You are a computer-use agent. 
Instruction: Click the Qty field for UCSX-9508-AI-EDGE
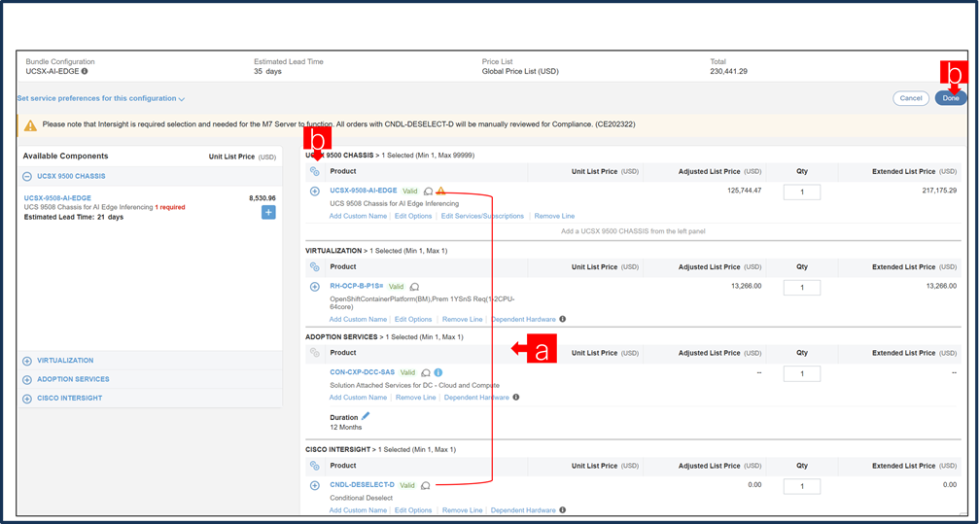click(802, 192)
